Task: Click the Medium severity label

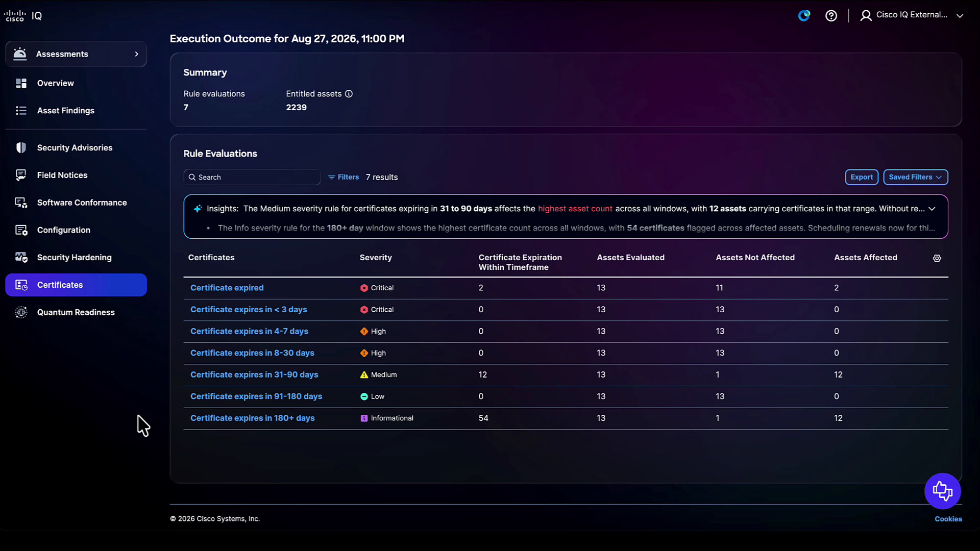Action: click(384, 375)
